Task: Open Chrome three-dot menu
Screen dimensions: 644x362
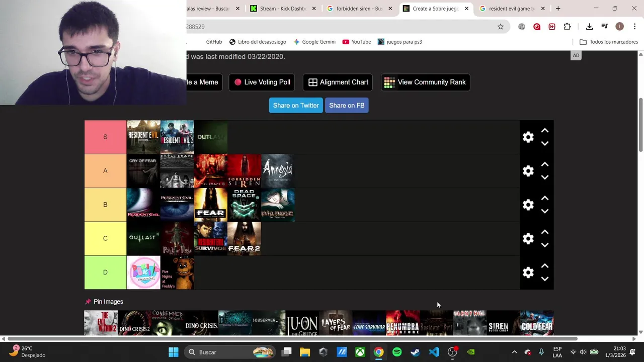Action: point(634,27)
